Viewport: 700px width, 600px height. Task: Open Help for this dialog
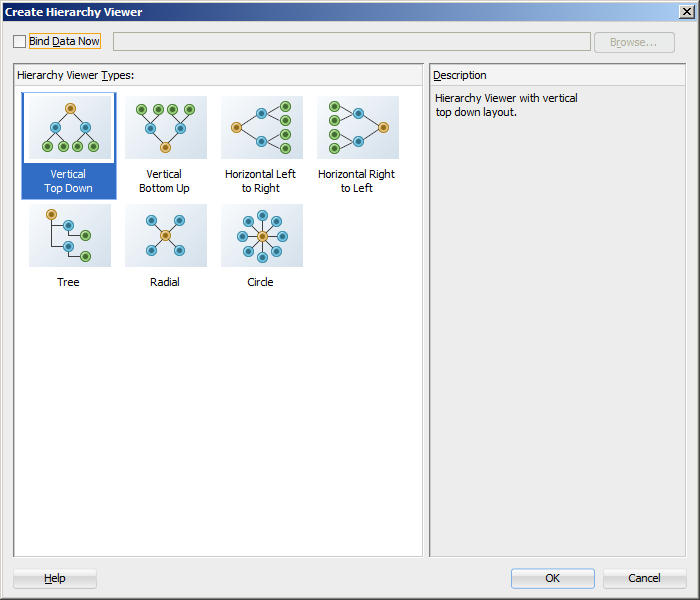click(55, 579)
